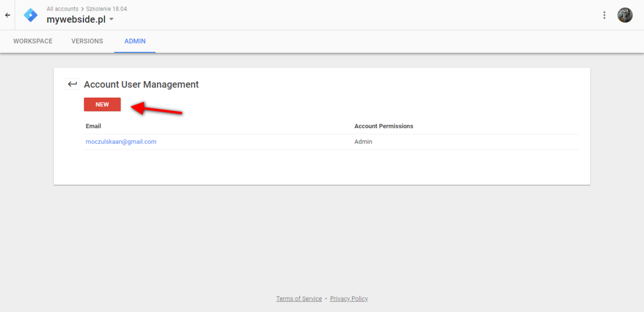Click the Account User Management heading
This screenshot has width=644, height=312.
point(141,84)
